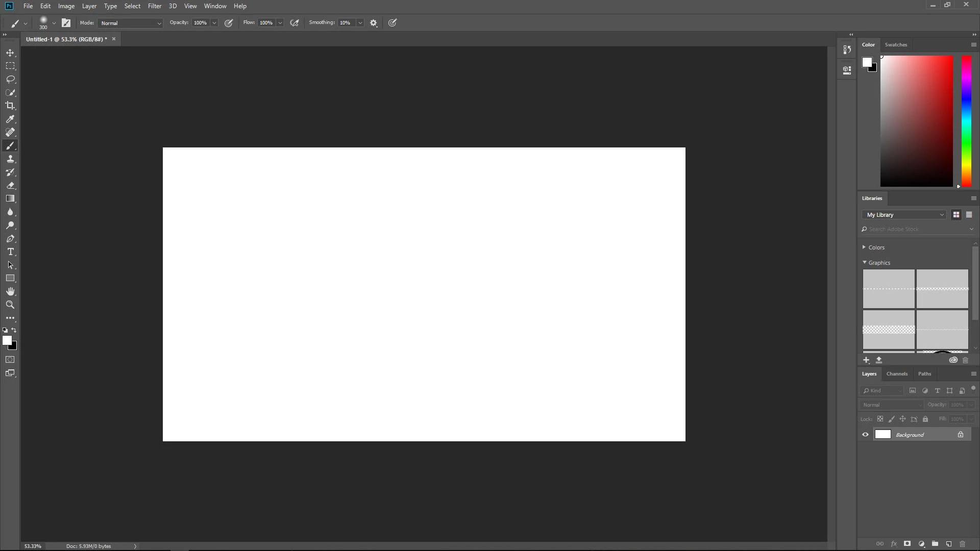Select the Move tool

pyautogui.click(x=10, y=53)
